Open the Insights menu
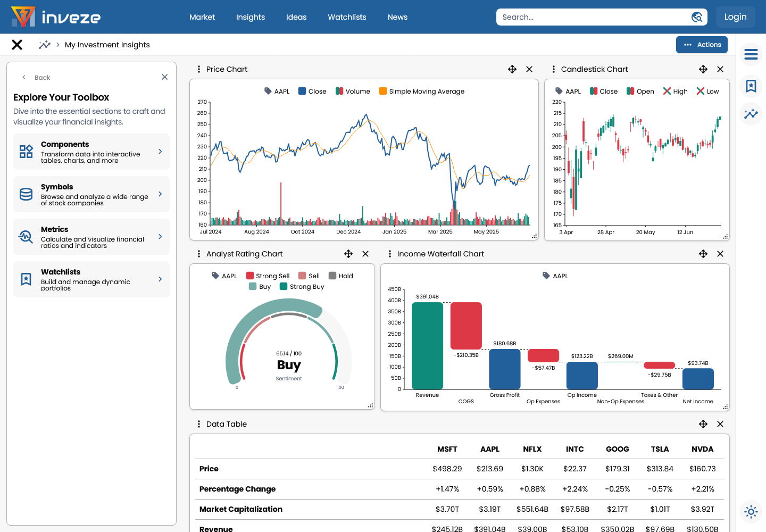 (251, 17)
